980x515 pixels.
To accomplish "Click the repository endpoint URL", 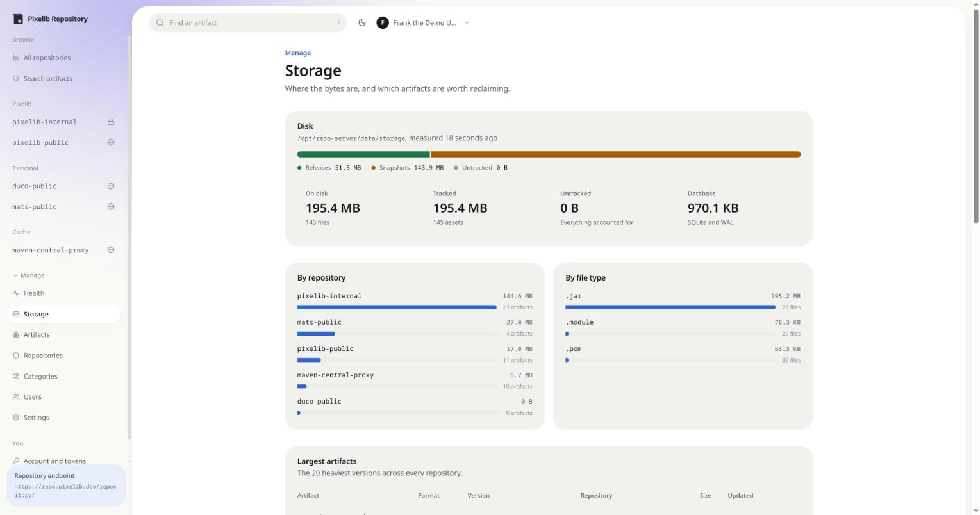I will [x=65, y=491].
